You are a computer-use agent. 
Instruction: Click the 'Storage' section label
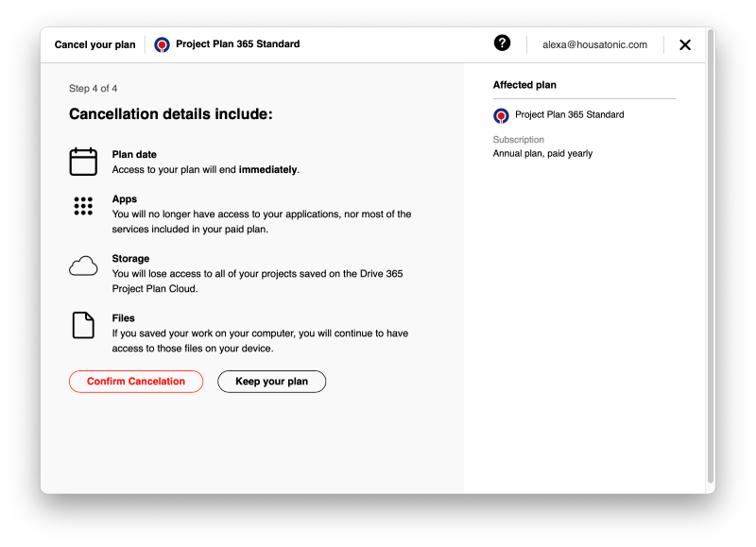(130, 258)
